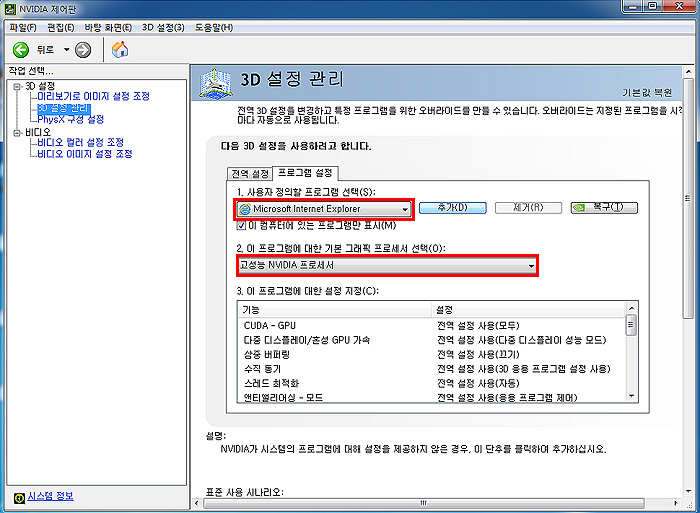This screenshot has width=700, height=513.
Task: Click the 전역 설정 사용(끄기) value
Action: [x=478, y=355]
